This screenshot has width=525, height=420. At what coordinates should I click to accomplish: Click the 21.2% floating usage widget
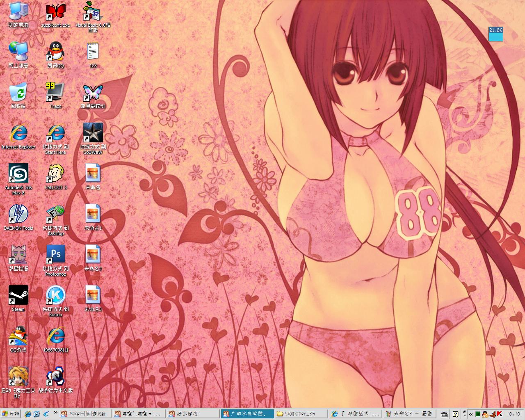(495, 34)
